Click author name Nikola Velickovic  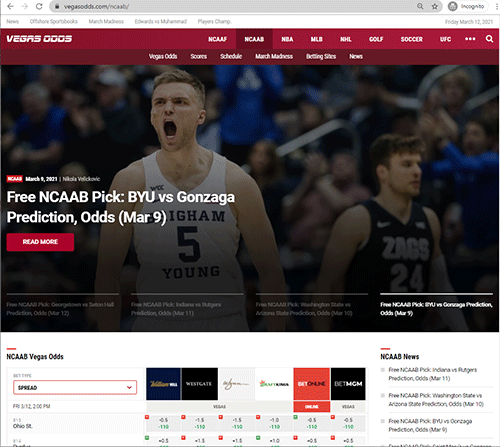click(81, 179)
